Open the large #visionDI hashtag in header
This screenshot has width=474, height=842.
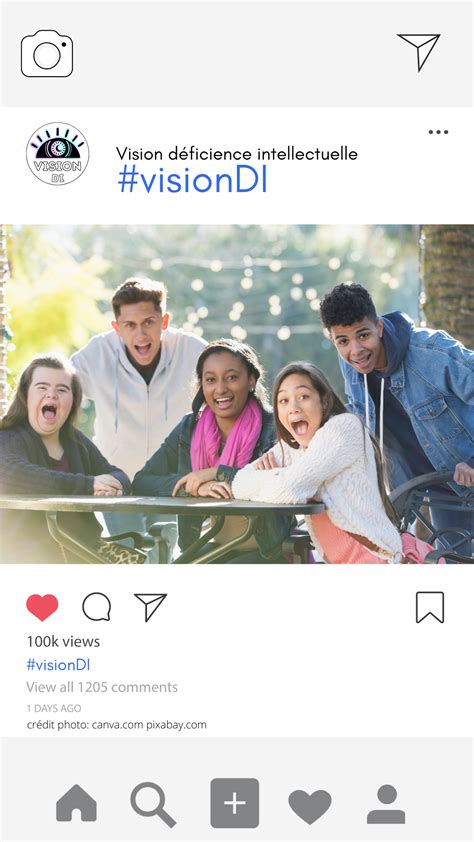pyautogui.click(x=192, y=181)
